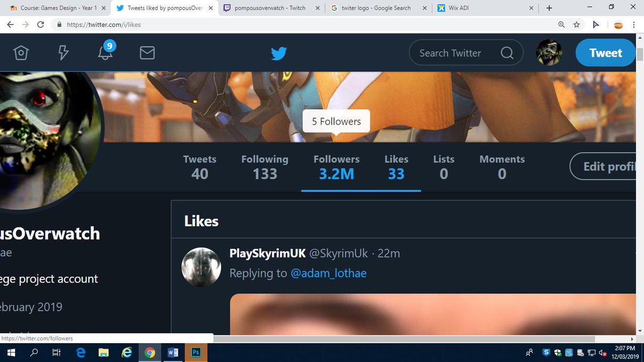The image size is (644, 362).
Task: Close the Tweets liked by tab
Action: 210,8
